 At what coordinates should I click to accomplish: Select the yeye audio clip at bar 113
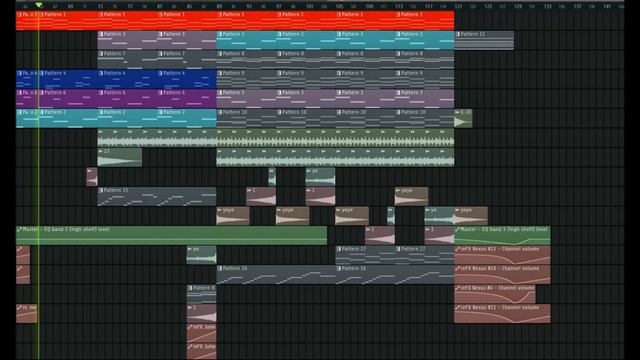pyautogui.click(x=411, y=196)
